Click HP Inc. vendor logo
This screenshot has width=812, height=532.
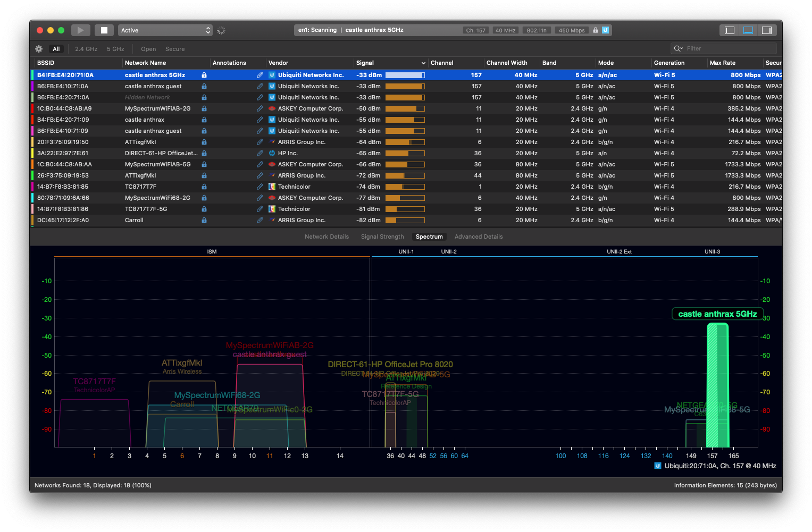coord(272,153)
